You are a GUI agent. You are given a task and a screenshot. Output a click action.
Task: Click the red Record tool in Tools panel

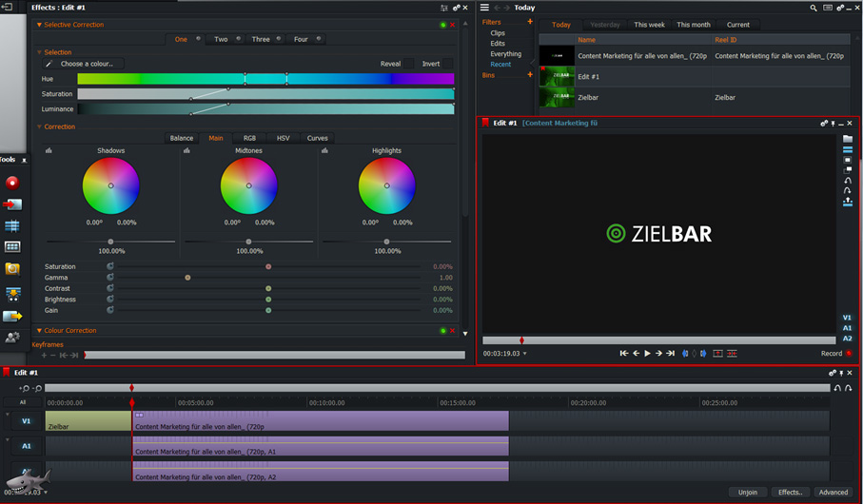12,183
